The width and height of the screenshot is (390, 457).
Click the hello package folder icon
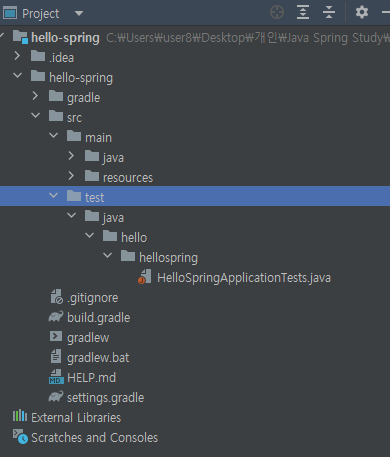pos(110,236)
